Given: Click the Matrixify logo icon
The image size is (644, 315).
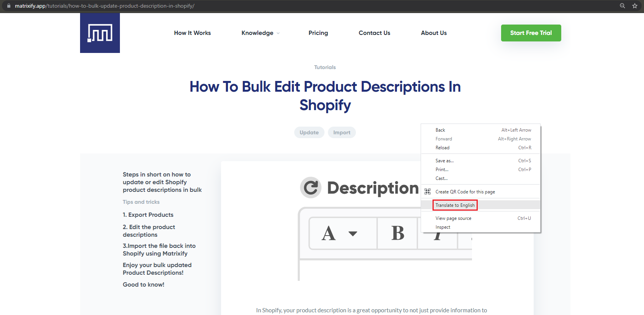Looking at the screenshot, I should coord(100,33).
